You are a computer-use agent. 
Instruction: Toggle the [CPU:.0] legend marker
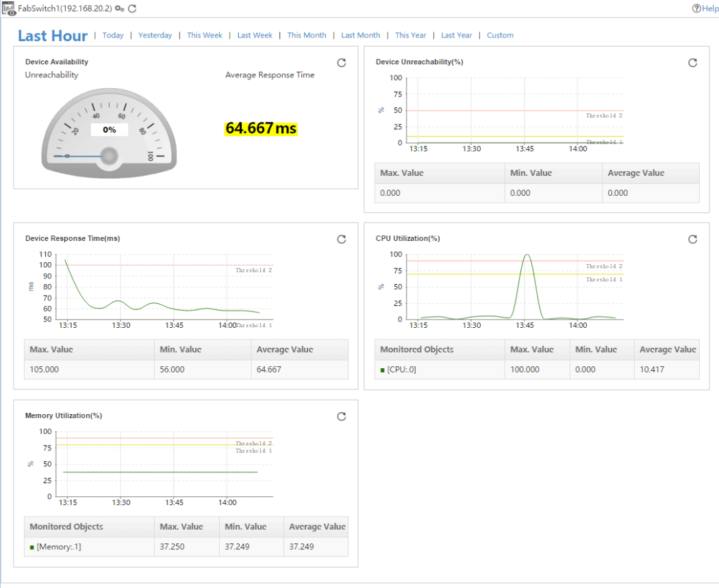(382, 370)
